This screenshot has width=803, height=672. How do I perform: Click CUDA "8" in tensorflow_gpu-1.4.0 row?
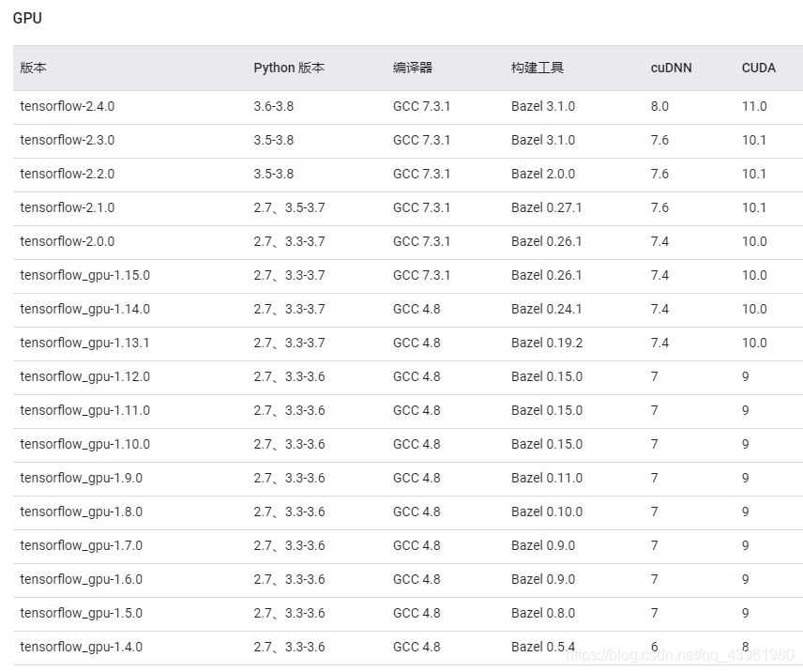point(746,647)
